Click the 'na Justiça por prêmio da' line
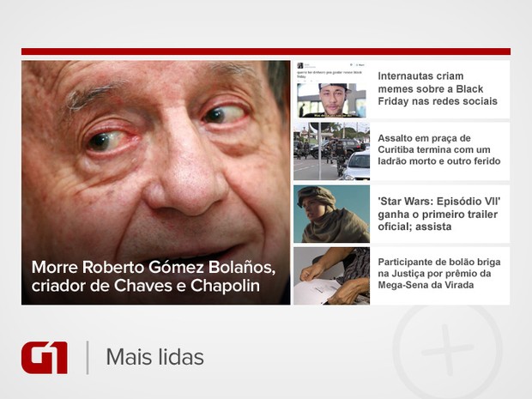 click(434, 274)
